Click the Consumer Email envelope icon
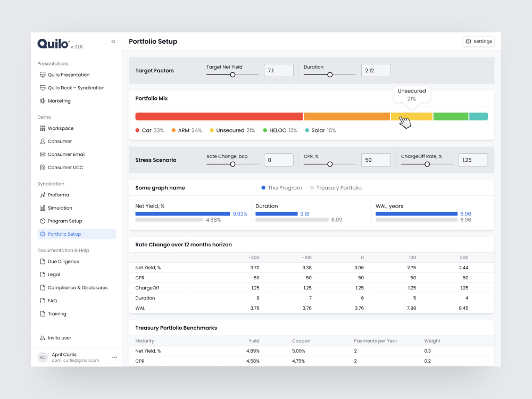 (x=43, y=154)
